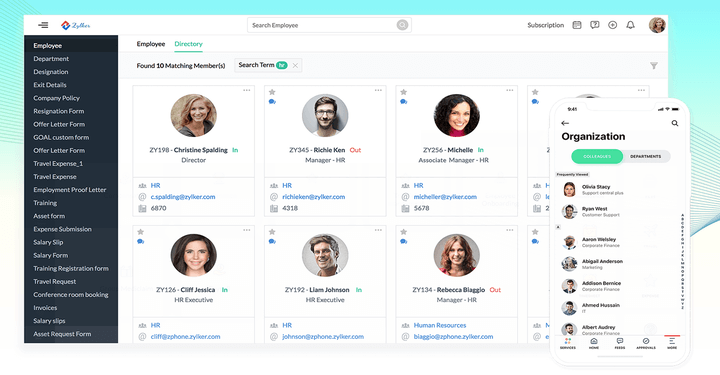Open more options on Liam Johnson card
Image resolution: width=720 pixels, height=375 pixels.
point(378,230)
